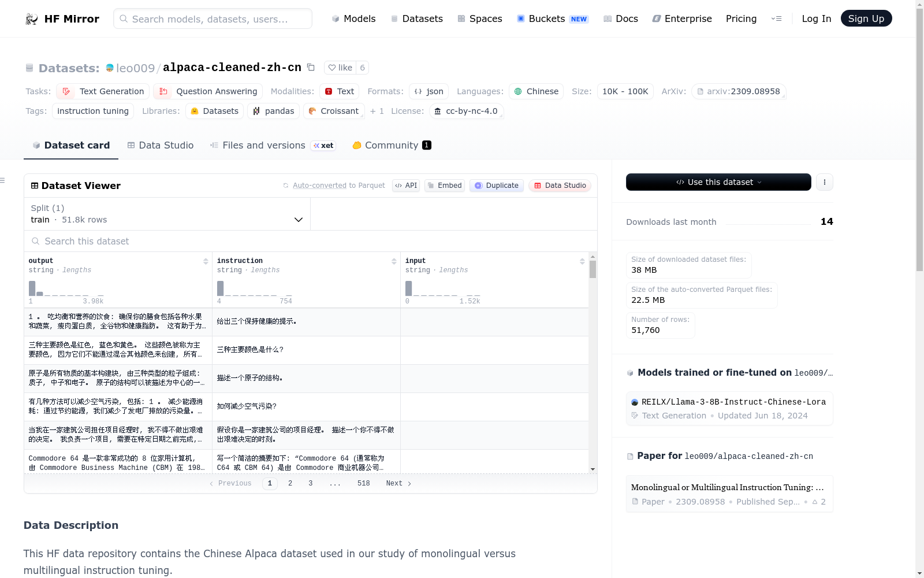Click the Text modality tag
Image resolution: width=924 pixels, height=578 pixels.
pos(340,91)
